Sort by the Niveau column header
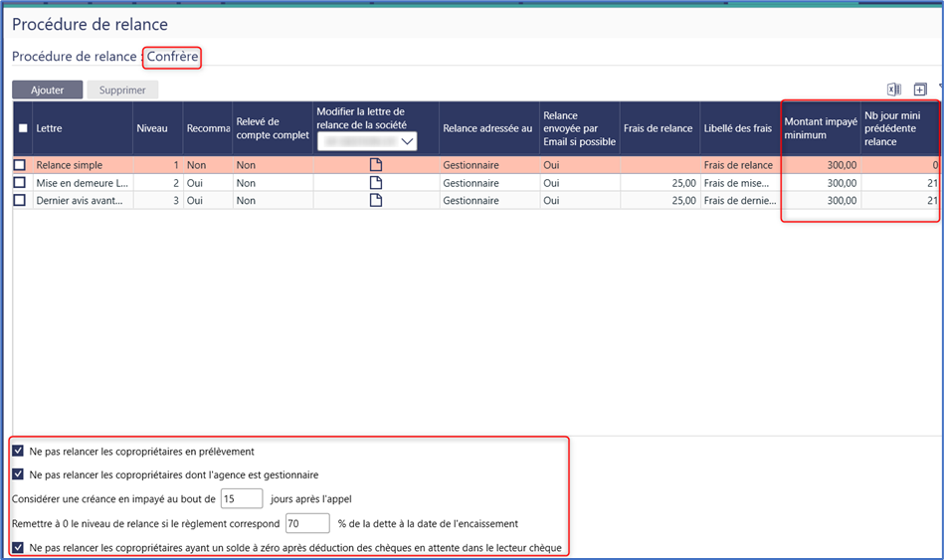The height and width of the screenshot is (560, 944). pos(158,128)
